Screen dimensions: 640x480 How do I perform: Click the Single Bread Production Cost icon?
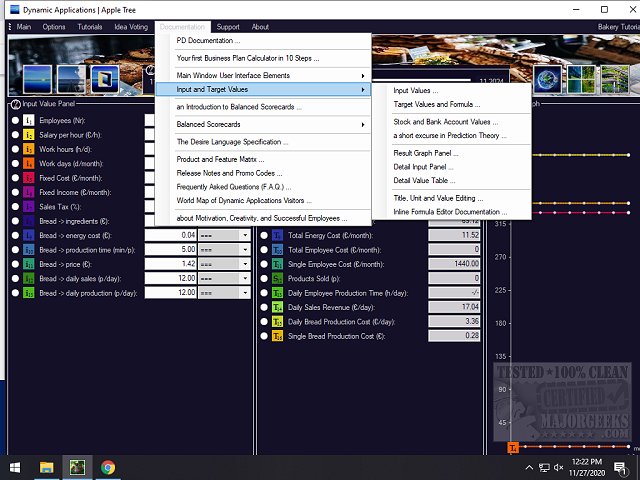coord(278,336)
